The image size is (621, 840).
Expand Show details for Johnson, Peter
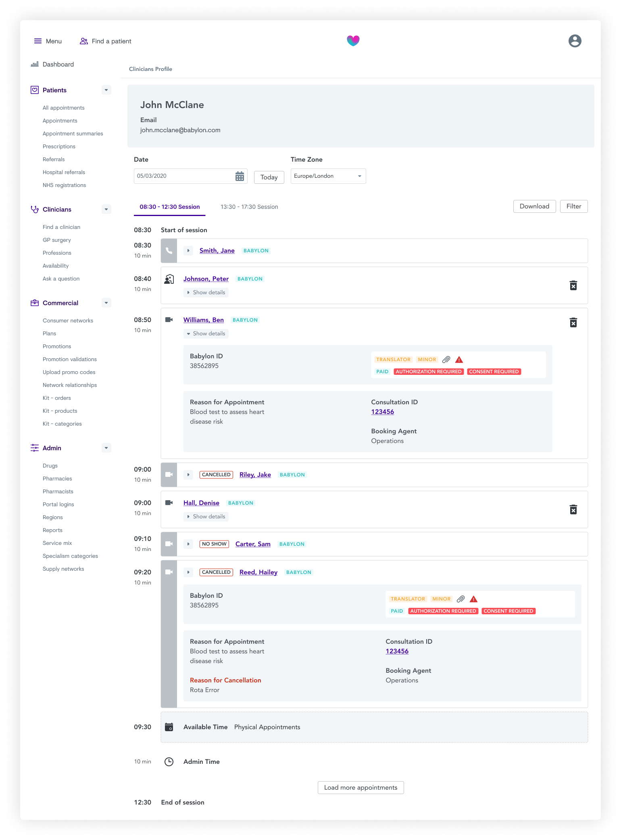[206, 292]
